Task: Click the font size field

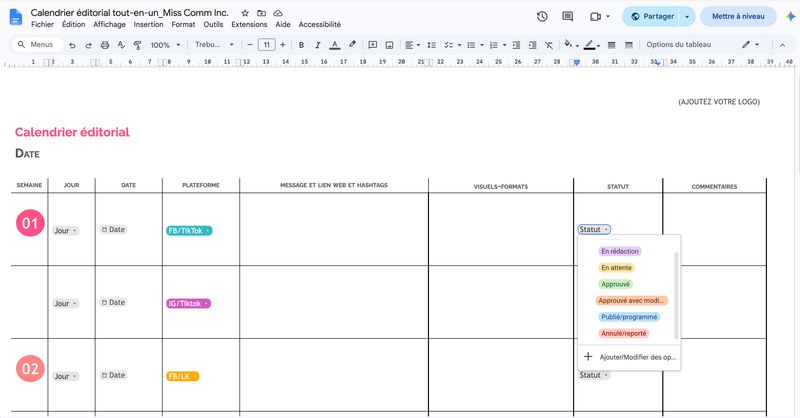Action: tap(266, 45)
